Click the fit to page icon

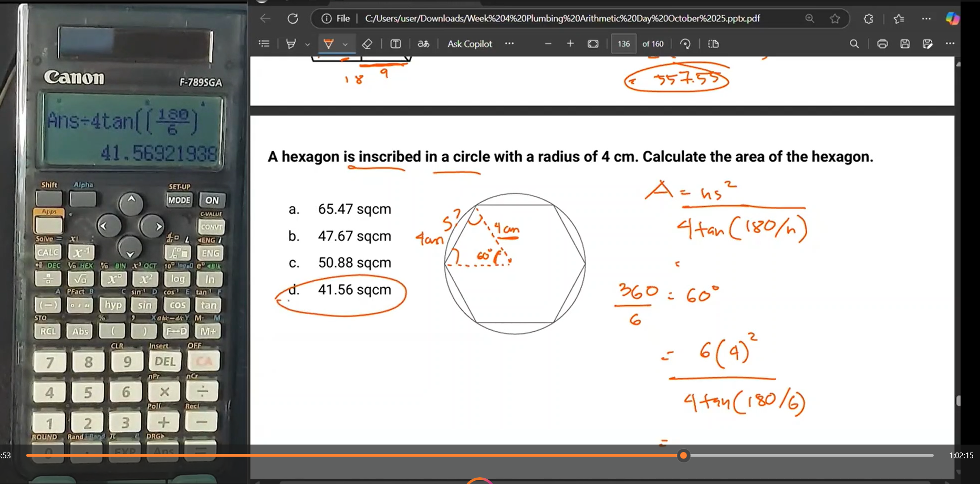pos(593,44)
